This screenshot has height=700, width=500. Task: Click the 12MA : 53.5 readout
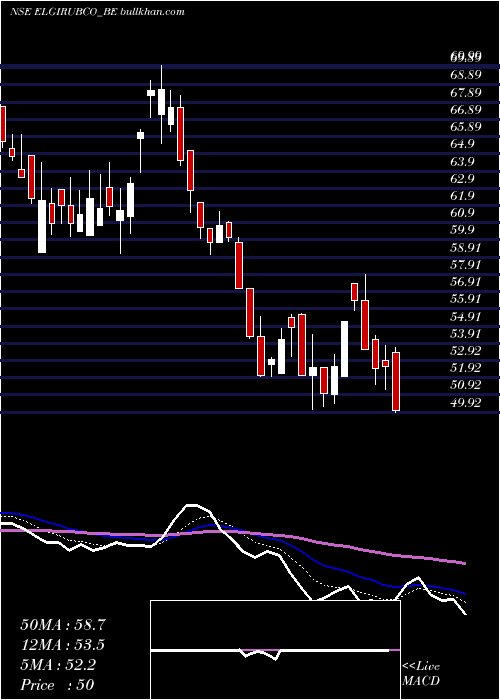[63, 645]
